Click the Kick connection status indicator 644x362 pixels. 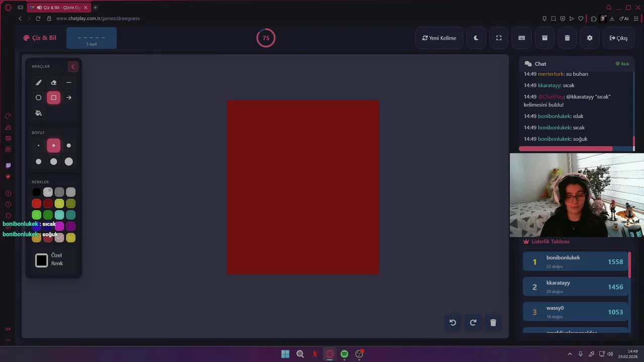[622, 64]
